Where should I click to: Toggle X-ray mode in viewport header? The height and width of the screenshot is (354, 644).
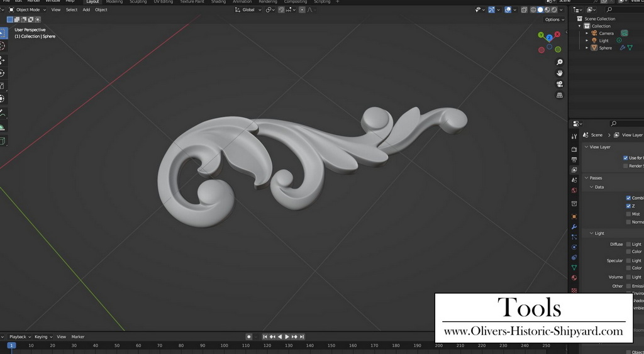[x=524, y=10]
